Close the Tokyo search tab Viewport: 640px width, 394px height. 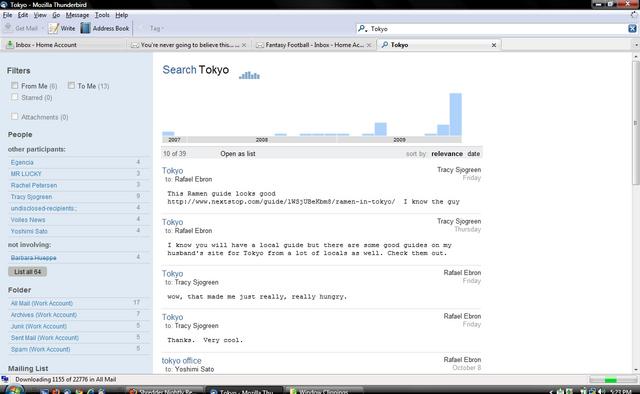494,45
